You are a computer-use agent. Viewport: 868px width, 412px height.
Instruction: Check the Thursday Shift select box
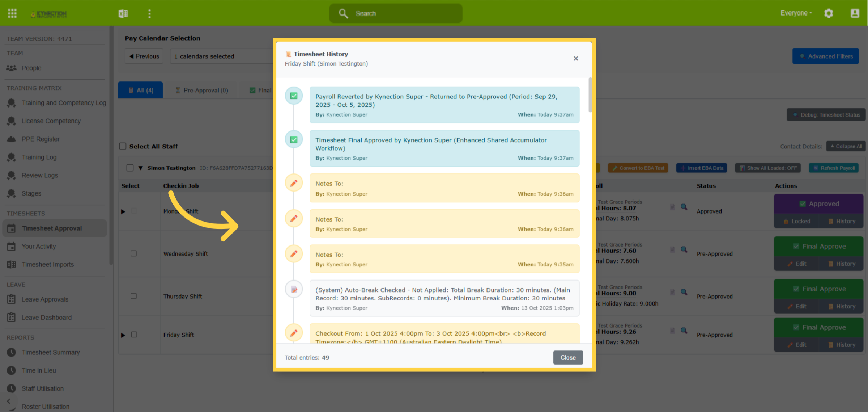[133, 296]
